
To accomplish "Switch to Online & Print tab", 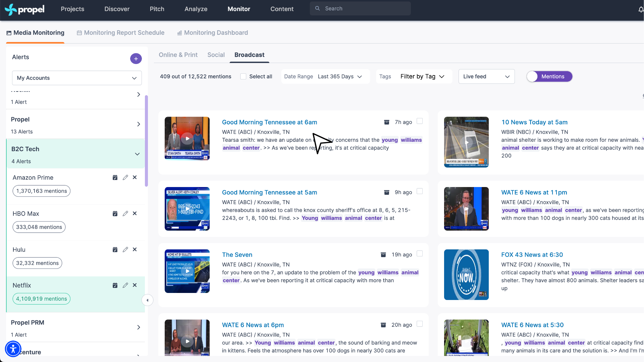I will (x=178, y=55).
